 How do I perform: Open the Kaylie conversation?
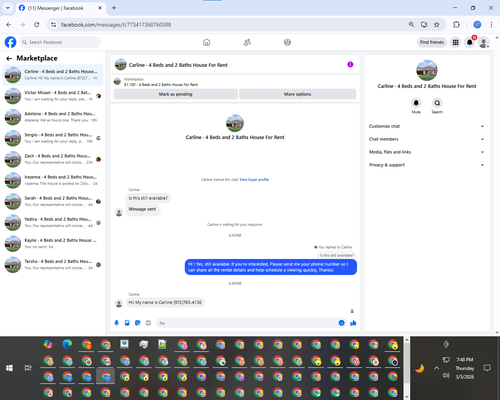tap(53, 243)
